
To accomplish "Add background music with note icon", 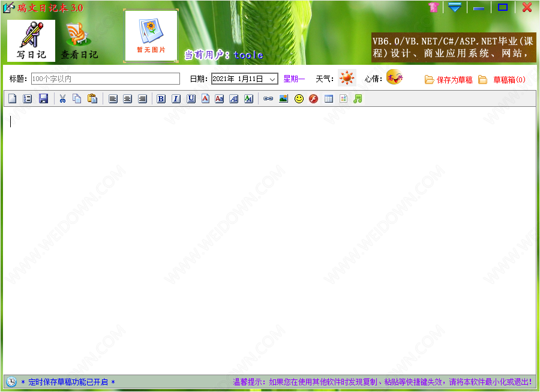I will click(x=358, y=99).
